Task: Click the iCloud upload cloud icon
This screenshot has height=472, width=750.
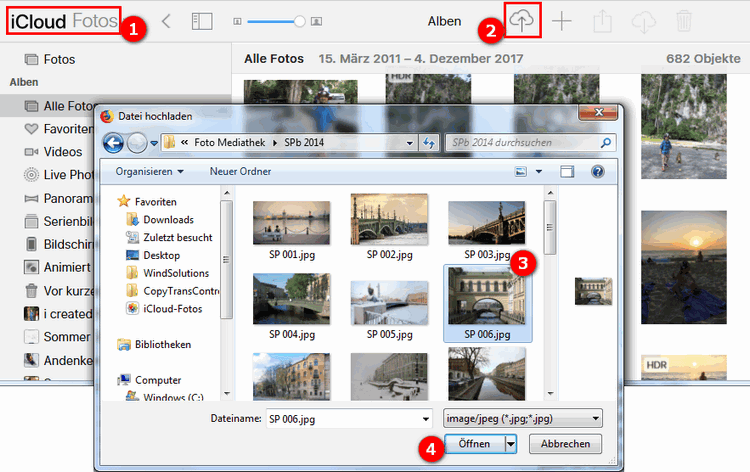Action: pyautogui.click(x=521, y=20)
